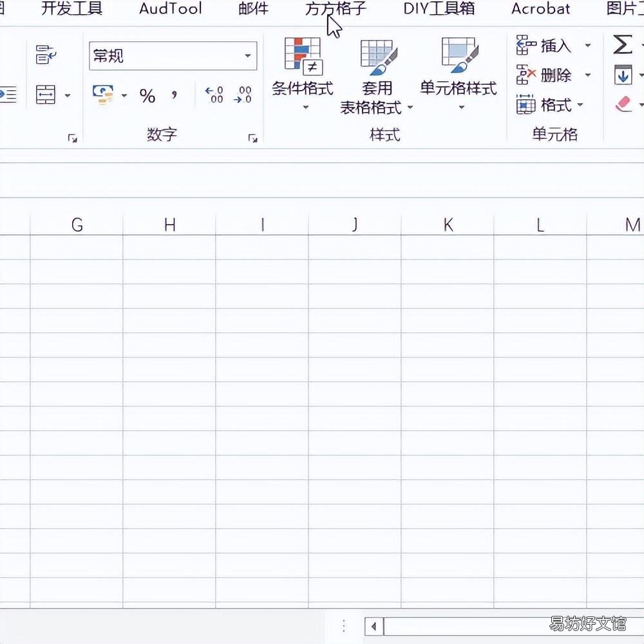644x644 pixels.
Task: Apply percent style with % icon
Action: click(x=147, y=96)
